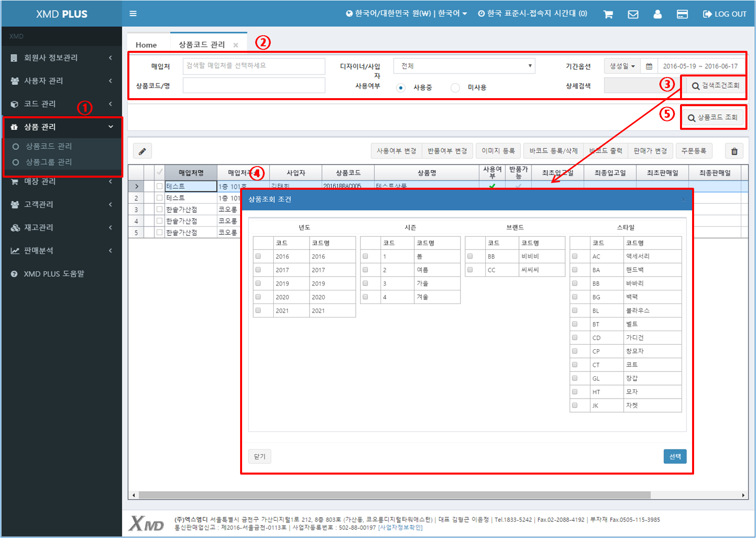Check season 겨울 checkbox
This screenshot has width=756, height=538.
coord(365,297)
